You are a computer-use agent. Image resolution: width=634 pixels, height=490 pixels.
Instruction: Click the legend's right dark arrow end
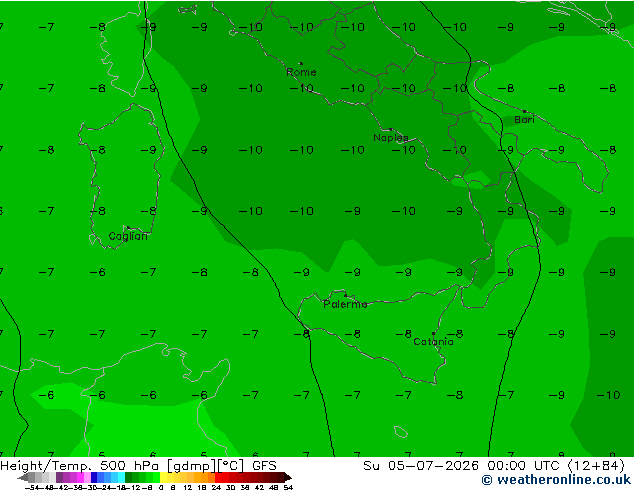(288, 477)
